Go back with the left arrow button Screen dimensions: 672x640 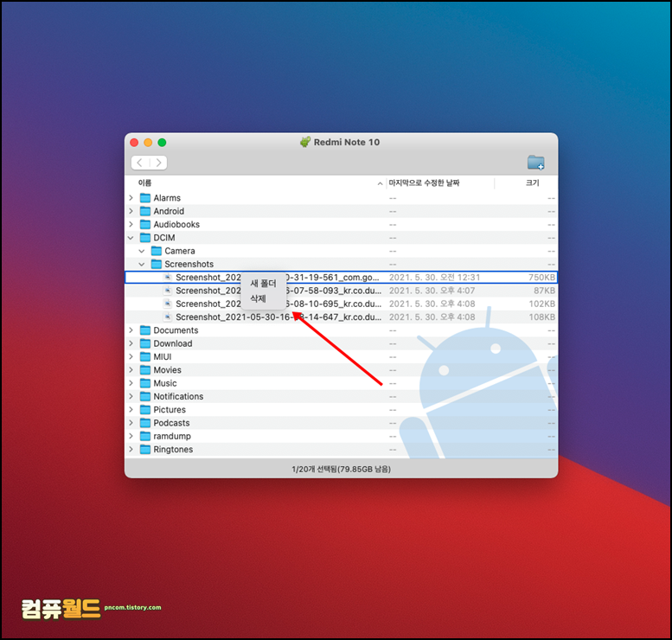tap(140, 163)
